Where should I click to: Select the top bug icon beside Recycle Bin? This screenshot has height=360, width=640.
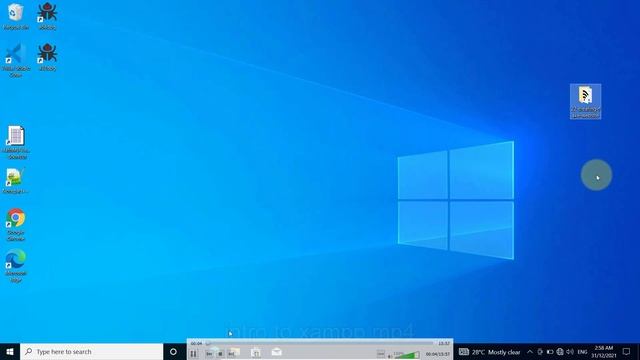point(47,16)
